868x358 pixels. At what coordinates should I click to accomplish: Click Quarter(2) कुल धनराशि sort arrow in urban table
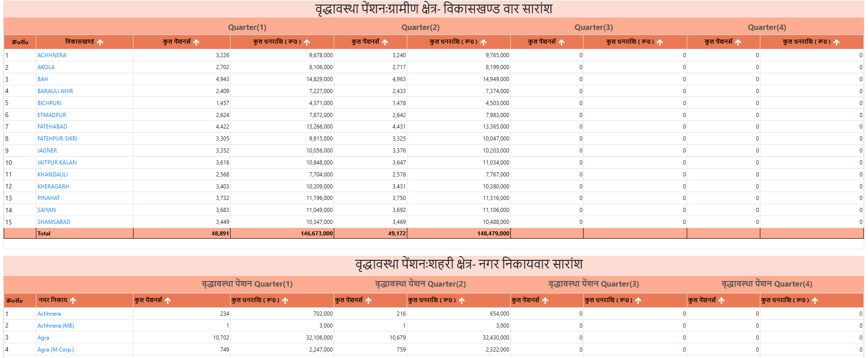tap(462, 301)
